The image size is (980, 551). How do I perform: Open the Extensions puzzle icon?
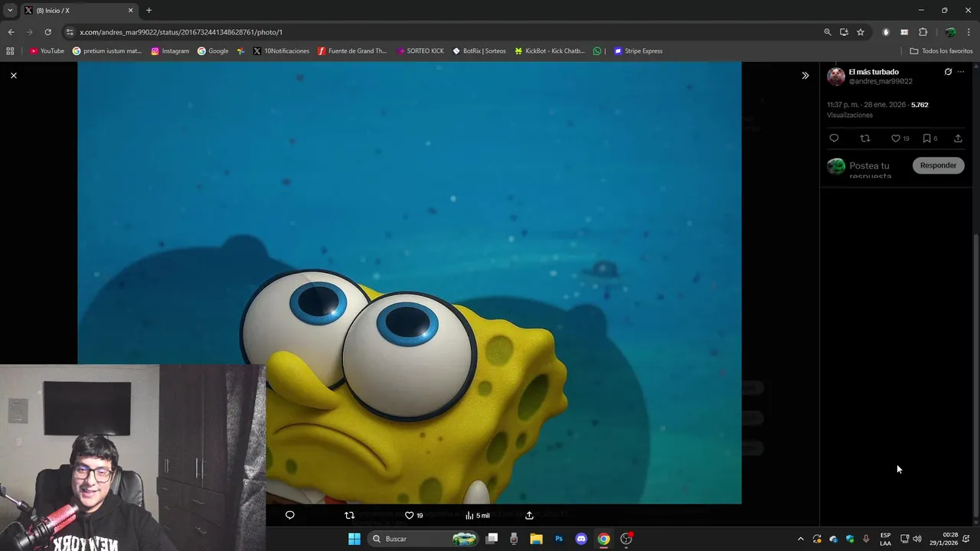tap(923, 32)
